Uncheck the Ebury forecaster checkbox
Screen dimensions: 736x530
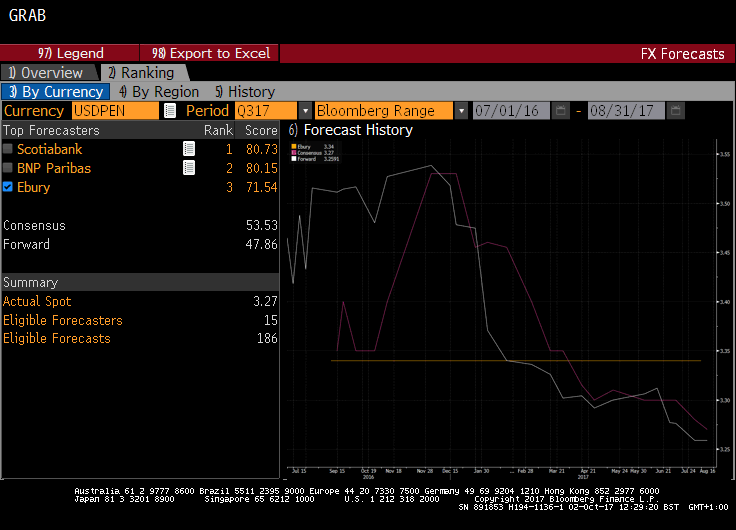pos(8,187)
